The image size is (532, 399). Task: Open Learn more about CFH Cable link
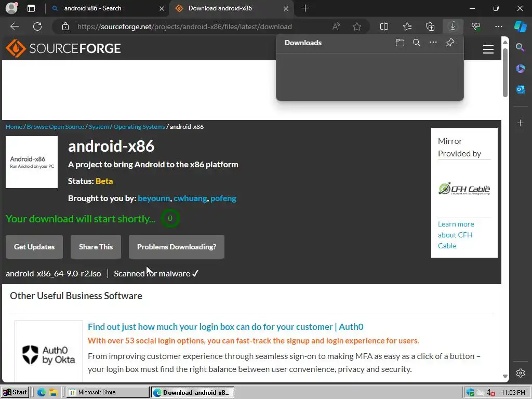point(456,235)
